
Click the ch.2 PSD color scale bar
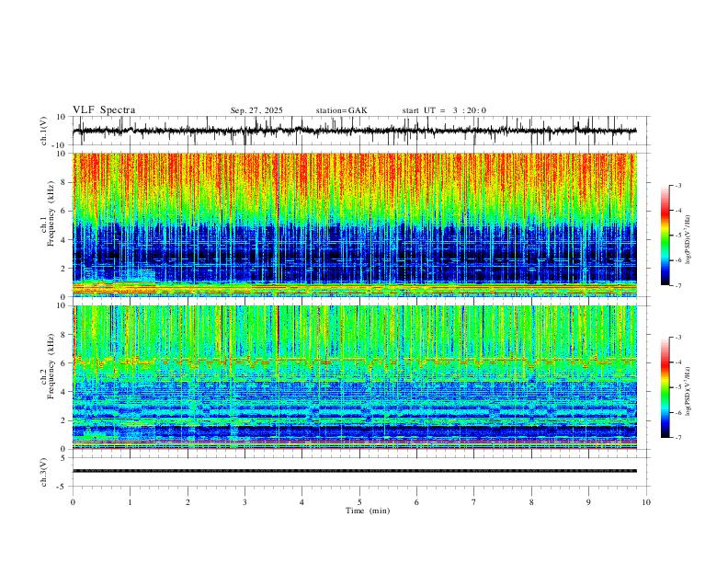pyautogui.click(x=665, y=387)
